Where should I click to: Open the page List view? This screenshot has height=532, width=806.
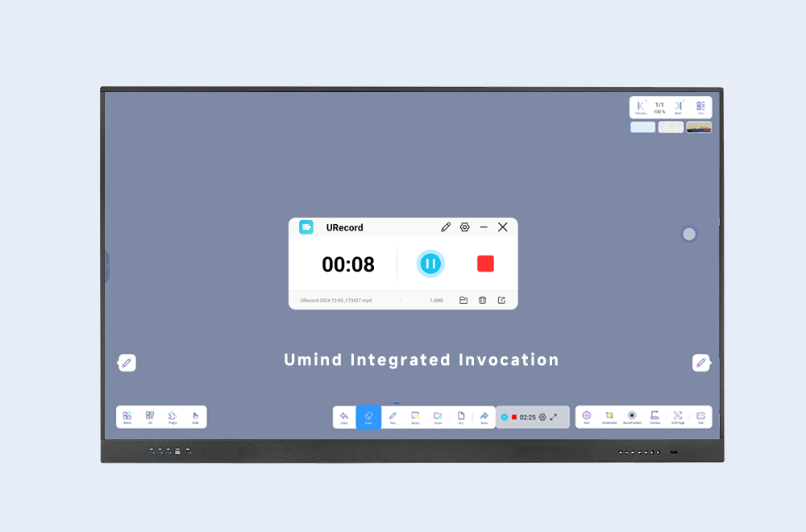pos(700,107)
